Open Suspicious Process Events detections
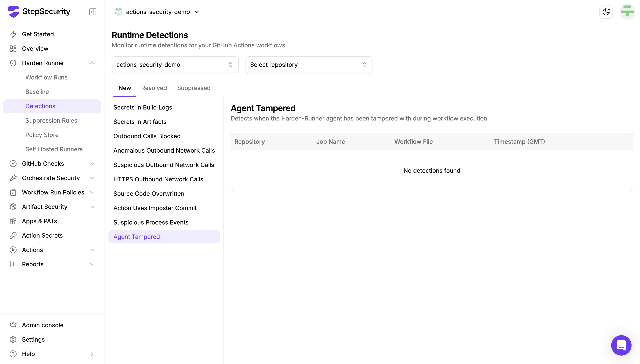 pyautogui.click(x=151, y=222)
